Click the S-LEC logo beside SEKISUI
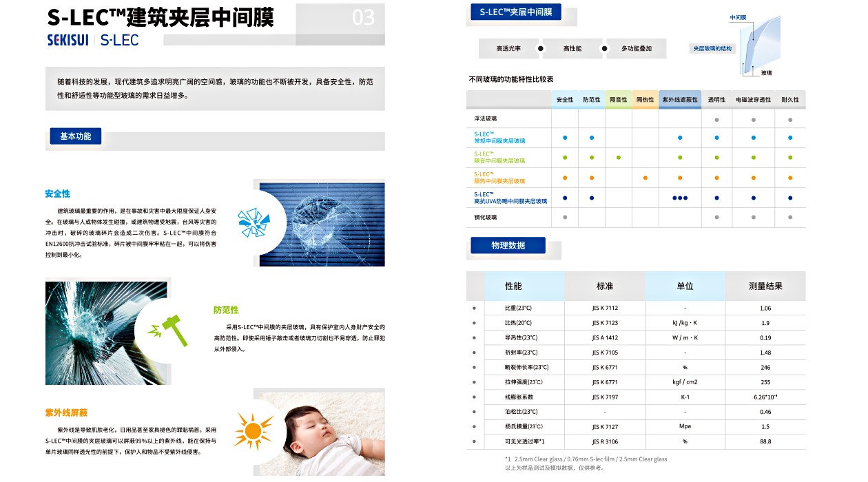Image resolution: width=868 pixels, height=482 pixels. point(119,41)
